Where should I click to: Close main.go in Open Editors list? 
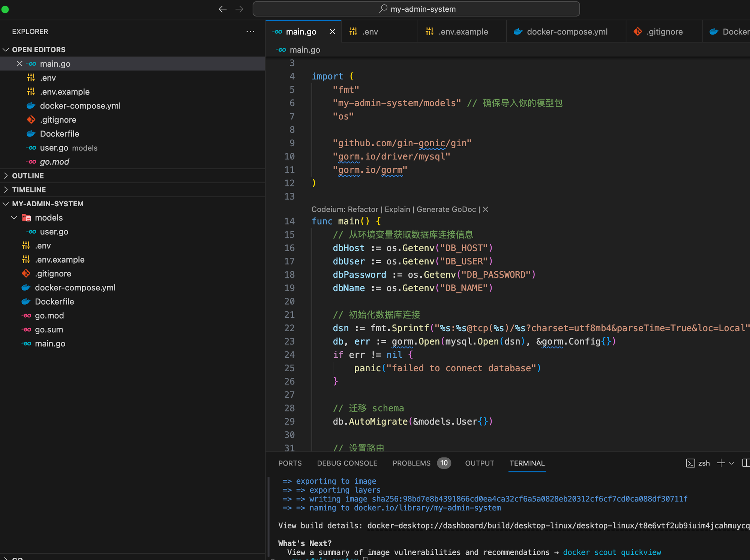click(x=19, y=64)
